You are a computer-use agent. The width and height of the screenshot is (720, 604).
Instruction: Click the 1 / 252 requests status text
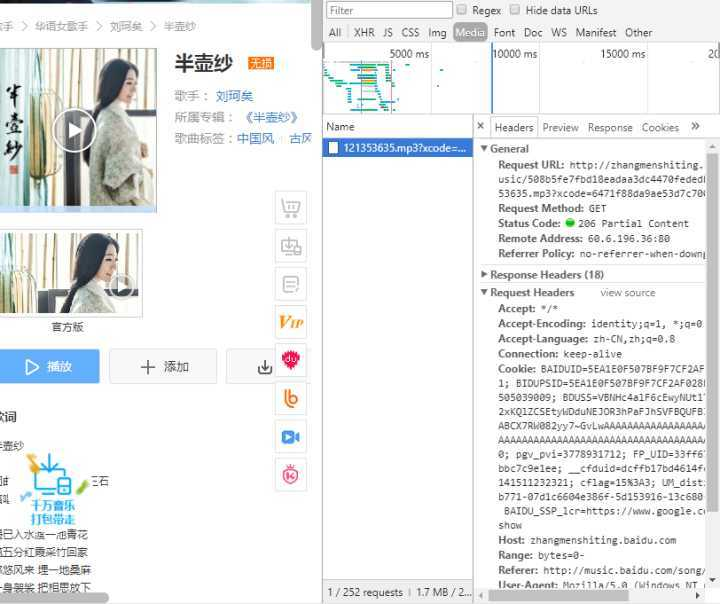click(365, 592)
